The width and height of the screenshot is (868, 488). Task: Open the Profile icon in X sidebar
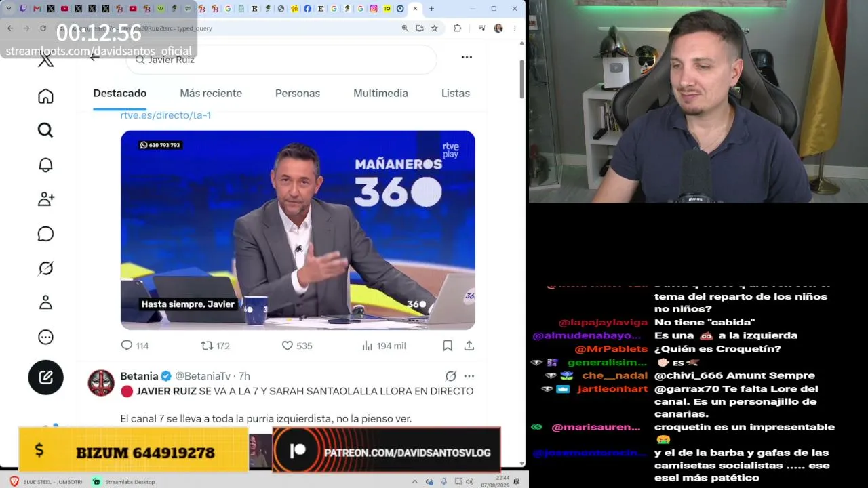point(45,302)
